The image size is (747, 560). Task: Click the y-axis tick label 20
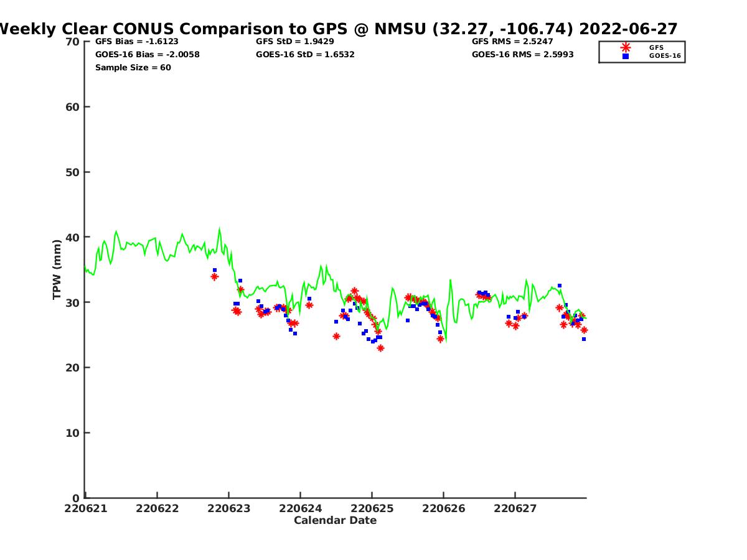pos(73,368)
